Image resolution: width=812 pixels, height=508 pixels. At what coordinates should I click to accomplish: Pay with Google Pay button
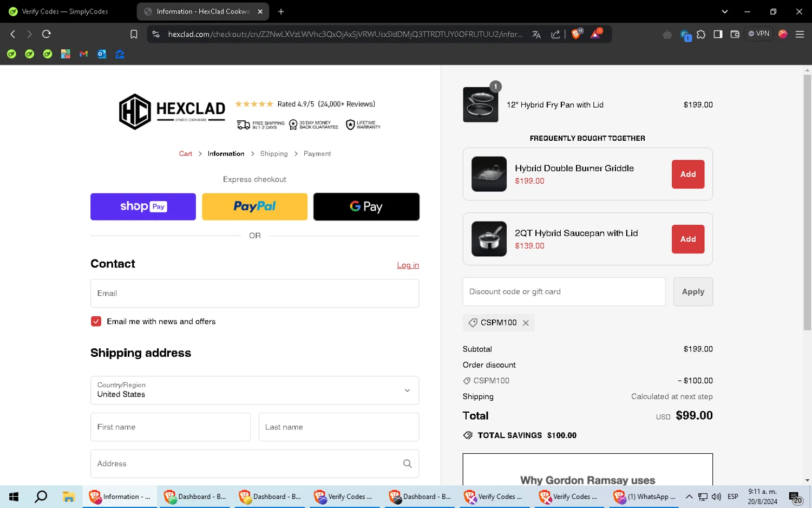click(366, 207)
